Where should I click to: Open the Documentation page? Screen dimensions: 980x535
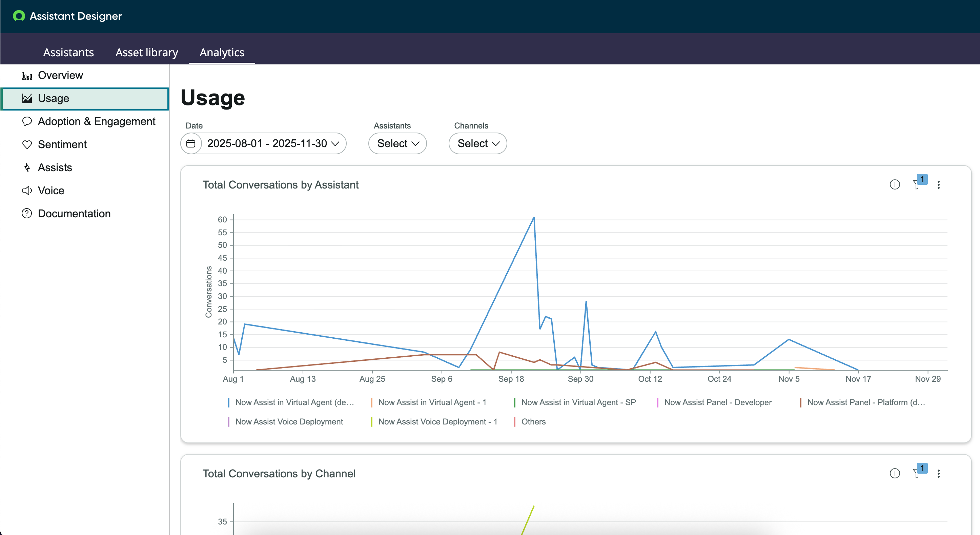point(84,214)
